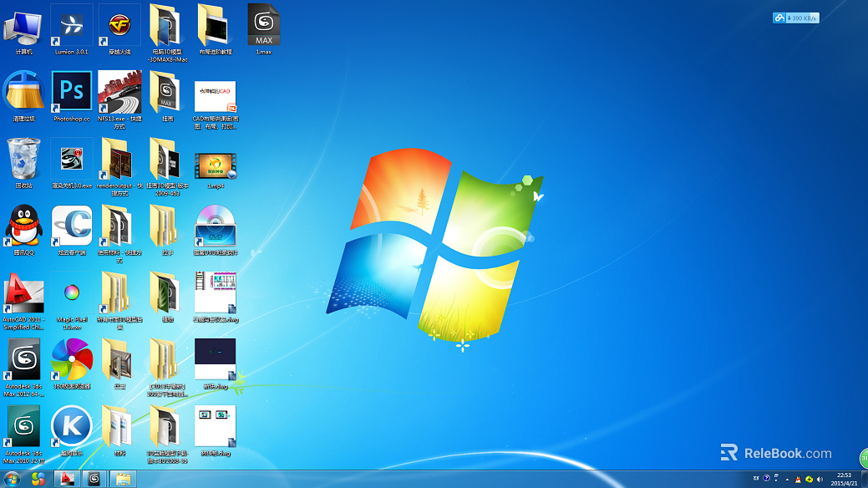Launch the Autodesk 3ds Max 2012 64-bit shortcut
Screen dimensions: 868x488
pyautogui.click(x=23, y=367)
